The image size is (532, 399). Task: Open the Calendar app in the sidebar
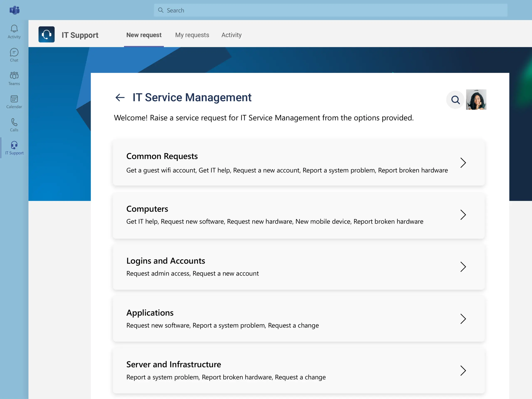click(14, 102)
